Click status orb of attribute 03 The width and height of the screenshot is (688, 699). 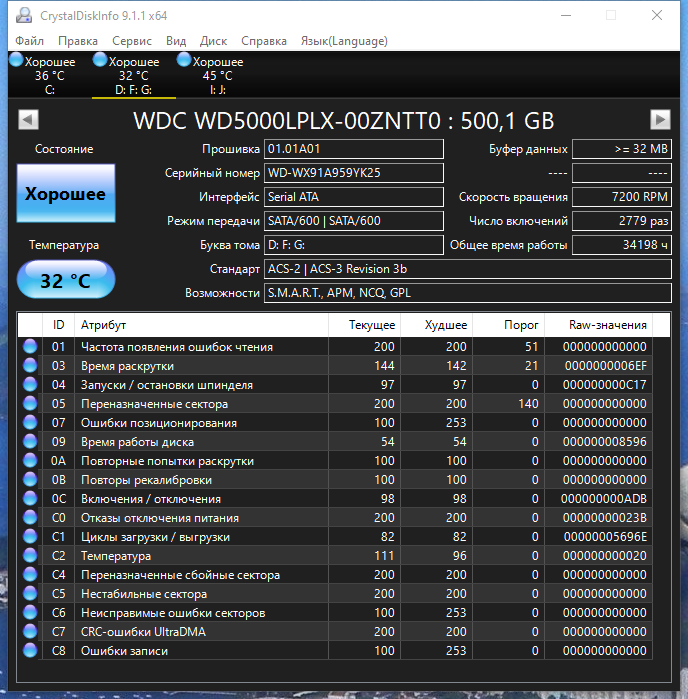(30, 366)
